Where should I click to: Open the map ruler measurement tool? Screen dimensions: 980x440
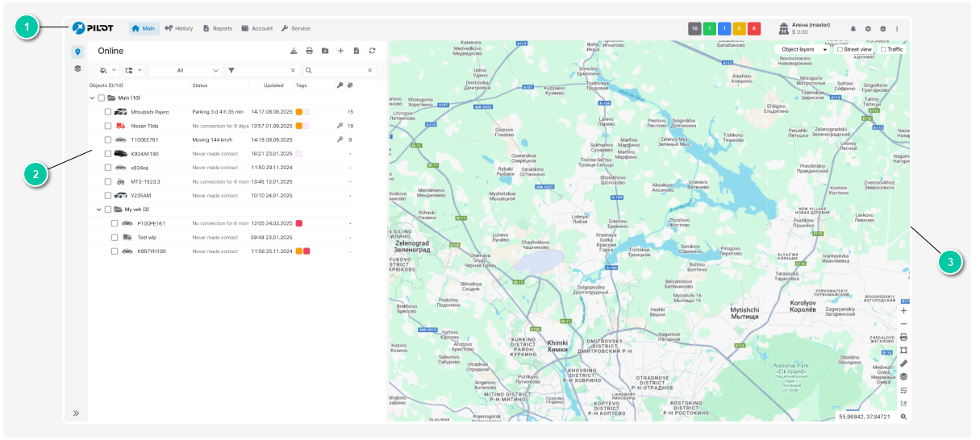[903, 363]
